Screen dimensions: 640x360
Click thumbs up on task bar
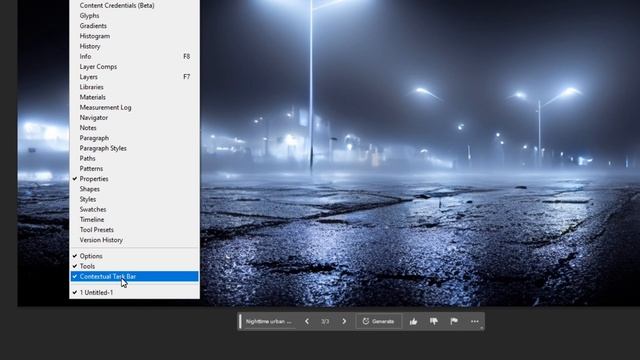click(413, 322)
